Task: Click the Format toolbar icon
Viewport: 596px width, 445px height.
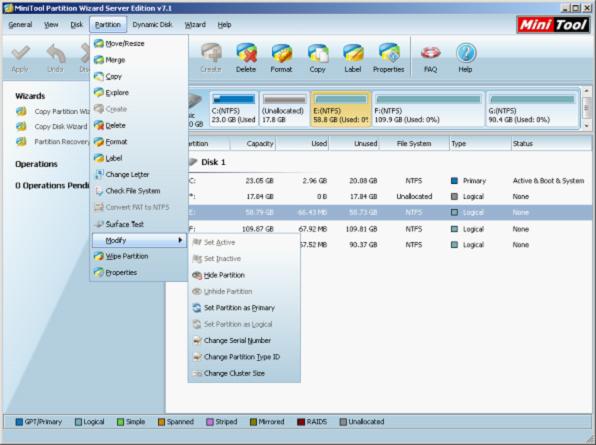Action: coord(281,58)
